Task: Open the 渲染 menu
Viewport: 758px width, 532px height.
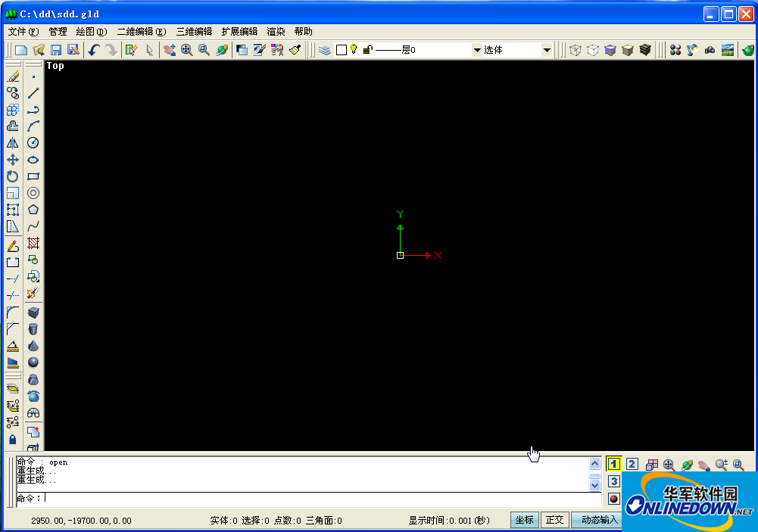Action: [x=276, y=32]
